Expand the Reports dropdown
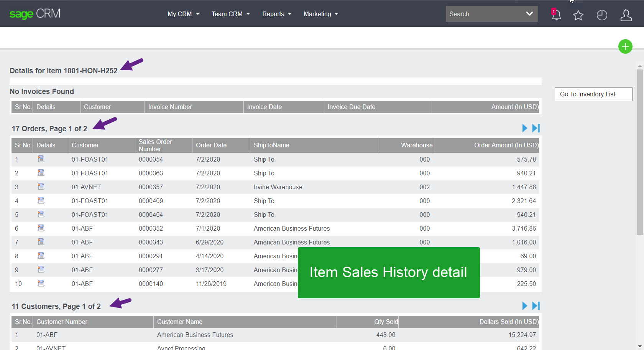 click(x=276, y=14)
